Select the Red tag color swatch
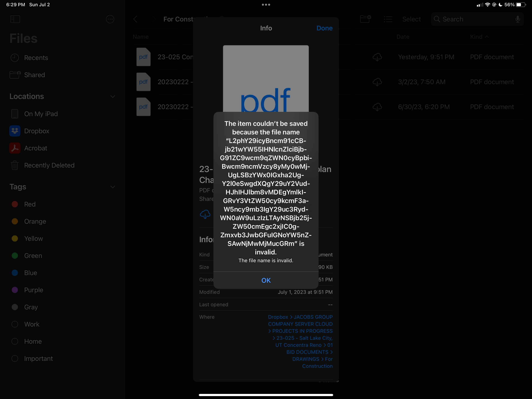The height and width of the screenshot is (399, 532). [x=15, y=204]
